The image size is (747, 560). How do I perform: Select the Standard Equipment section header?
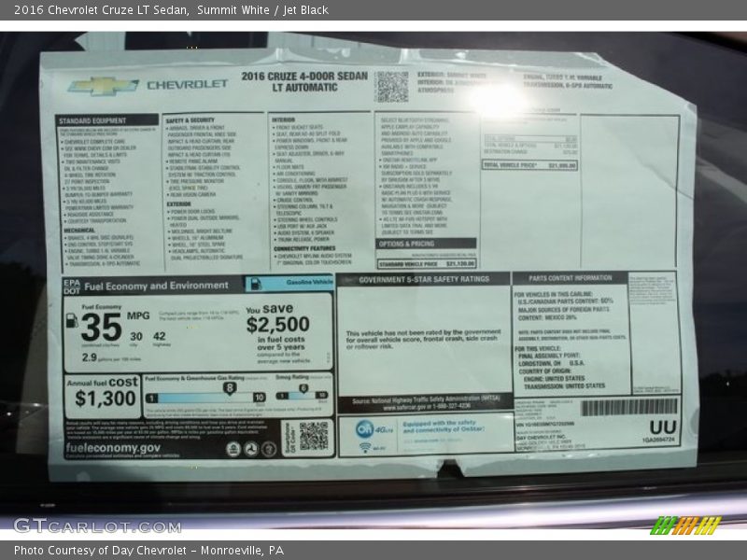96,120
